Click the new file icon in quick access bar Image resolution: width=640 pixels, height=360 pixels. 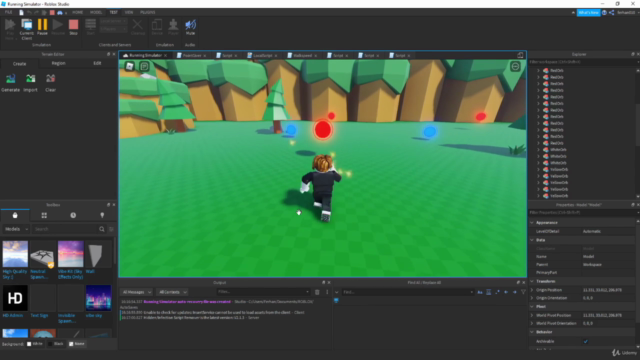tap(21, 13)
